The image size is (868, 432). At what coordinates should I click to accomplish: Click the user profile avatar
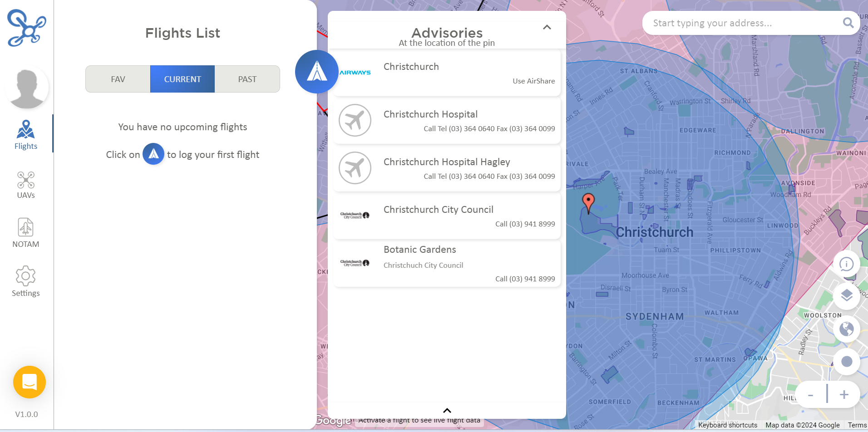point(27,87)
